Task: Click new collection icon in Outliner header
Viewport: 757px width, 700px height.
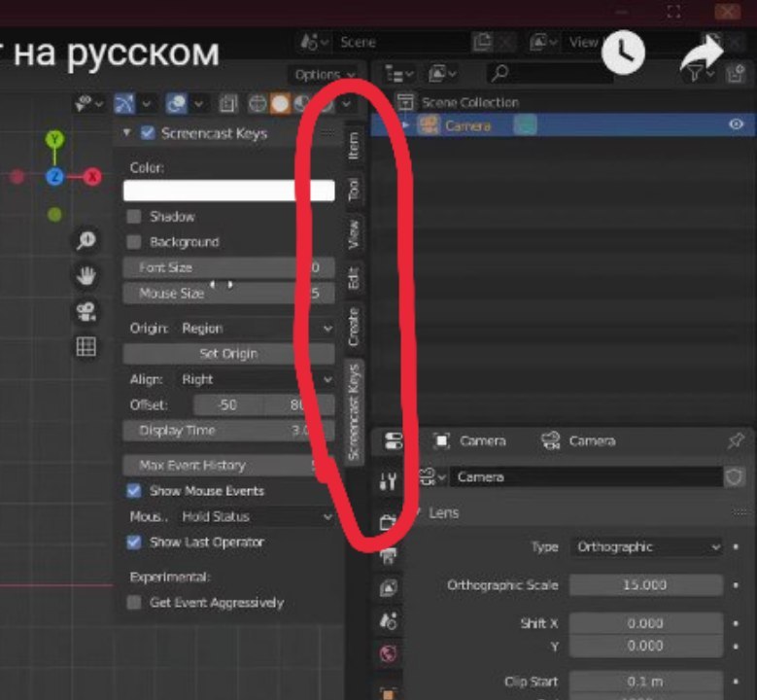Action: (736, 74)
